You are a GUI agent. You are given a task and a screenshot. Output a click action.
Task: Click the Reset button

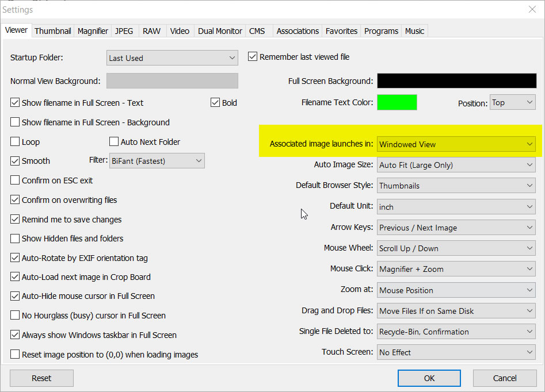41,378
